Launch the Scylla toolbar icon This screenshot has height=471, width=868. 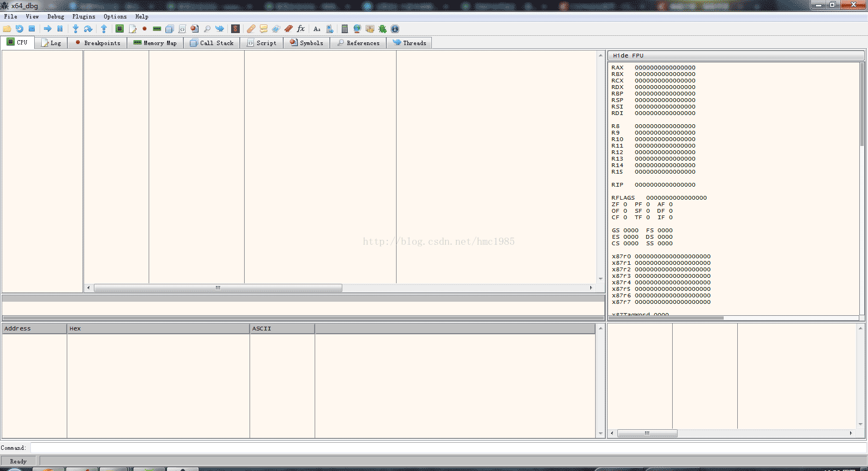[x=235, y=29]
